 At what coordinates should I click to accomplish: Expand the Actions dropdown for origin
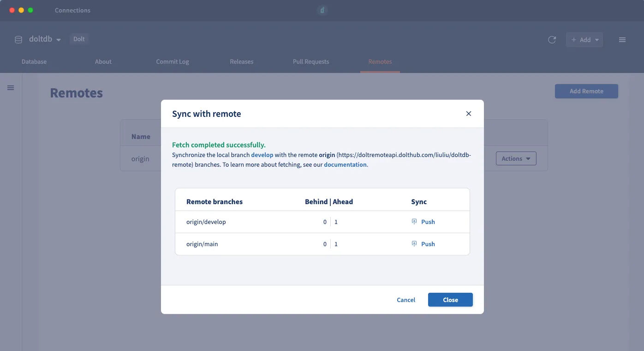click(x=516, y=158)
